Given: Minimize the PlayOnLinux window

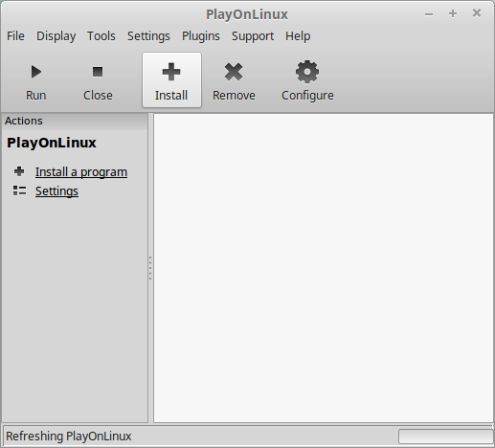Looking at the screenshot, I should [429, 14].
